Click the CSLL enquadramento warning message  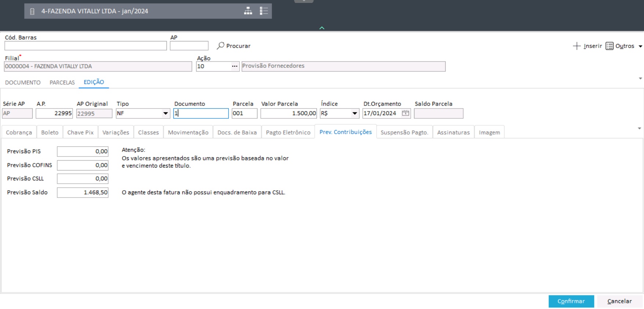coord(204,192)
